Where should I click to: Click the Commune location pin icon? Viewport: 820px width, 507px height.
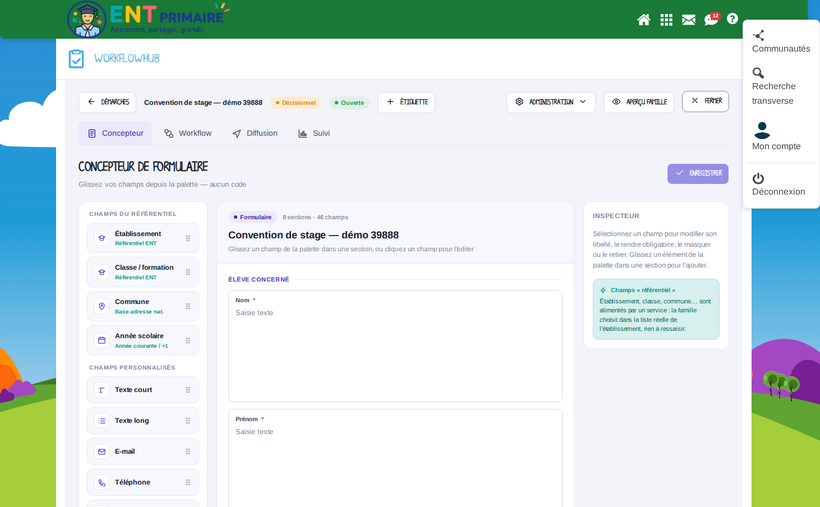tap(102, 306)
